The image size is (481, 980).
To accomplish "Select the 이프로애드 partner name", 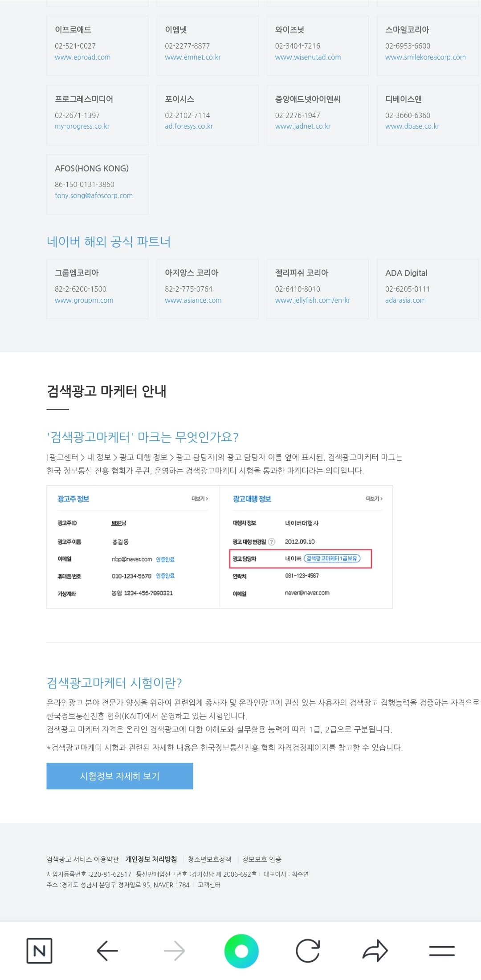I will [x=73, y=30].
